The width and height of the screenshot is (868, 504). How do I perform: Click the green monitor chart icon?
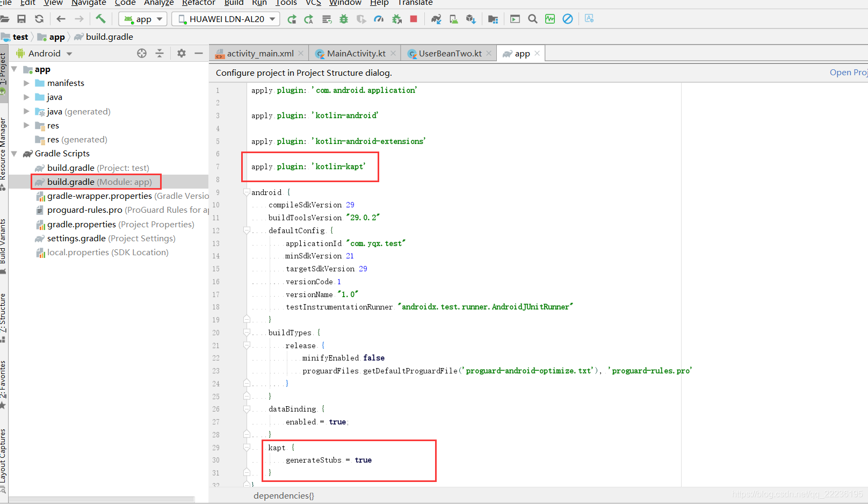click(x=550, y=19)
